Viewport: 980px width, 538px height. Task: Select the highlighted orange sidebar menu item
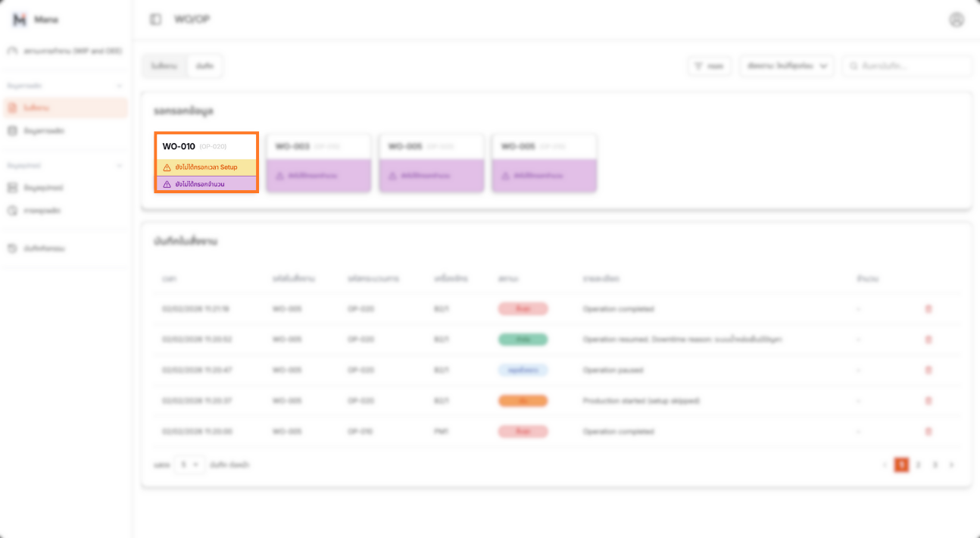point(65,108)
